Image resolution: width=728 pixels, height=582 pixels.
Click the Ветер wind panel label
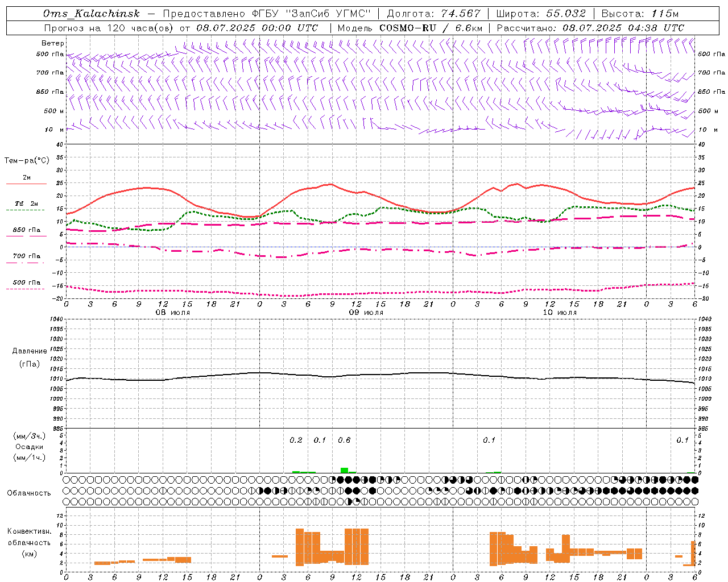[x=53, y=43]
